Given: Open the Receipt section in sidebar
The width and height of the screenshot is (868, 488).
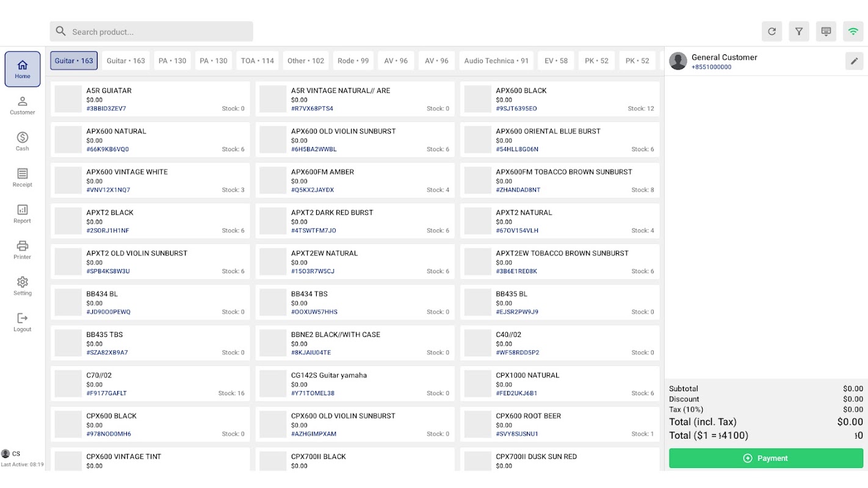Looking at the screenshot, I should point(23,178).
